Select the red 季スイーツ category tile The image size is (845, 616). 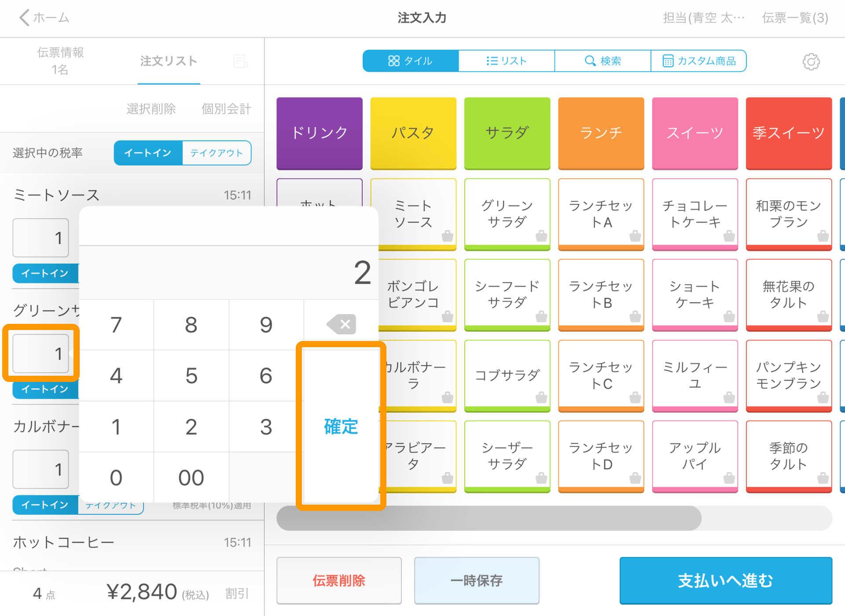789,133
